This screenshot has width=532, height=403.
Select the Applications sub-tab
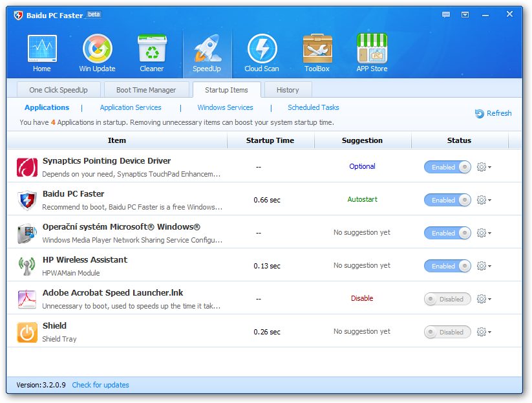pos(47,107)
